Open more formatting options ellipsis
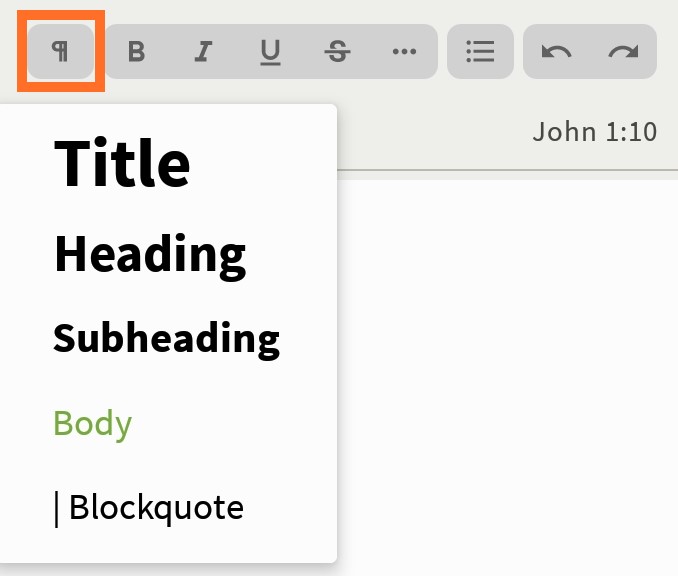This screenshot has height=576, width=678. pos(404,52)
